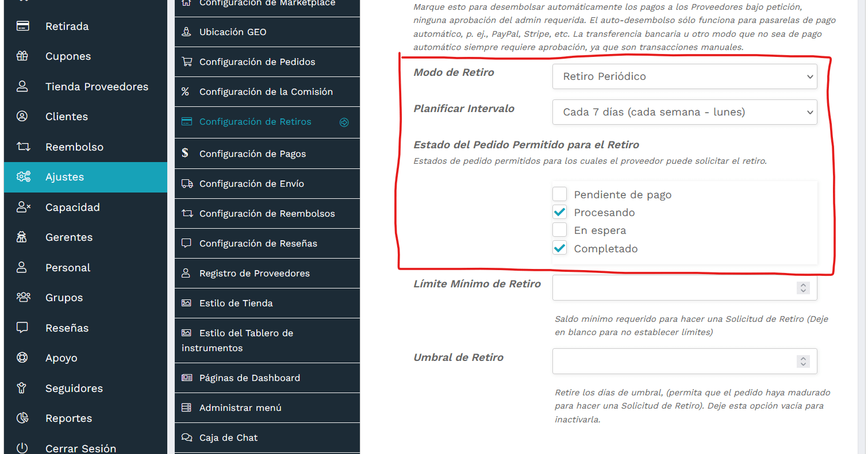Click the circular badge icon beside Configuración de Retiros

pos(344,122)
